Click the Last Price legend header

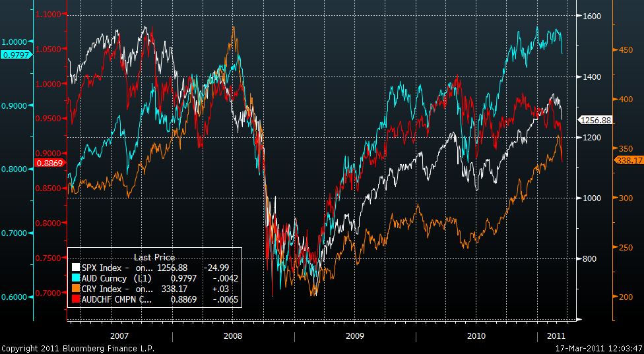coord(154,257)
